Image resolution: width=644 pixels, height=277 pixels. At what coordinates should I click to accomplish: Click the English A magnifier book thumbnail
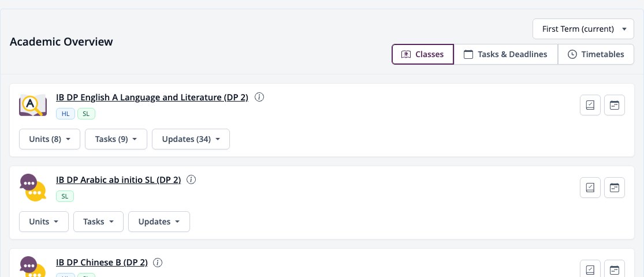point(33,105)
